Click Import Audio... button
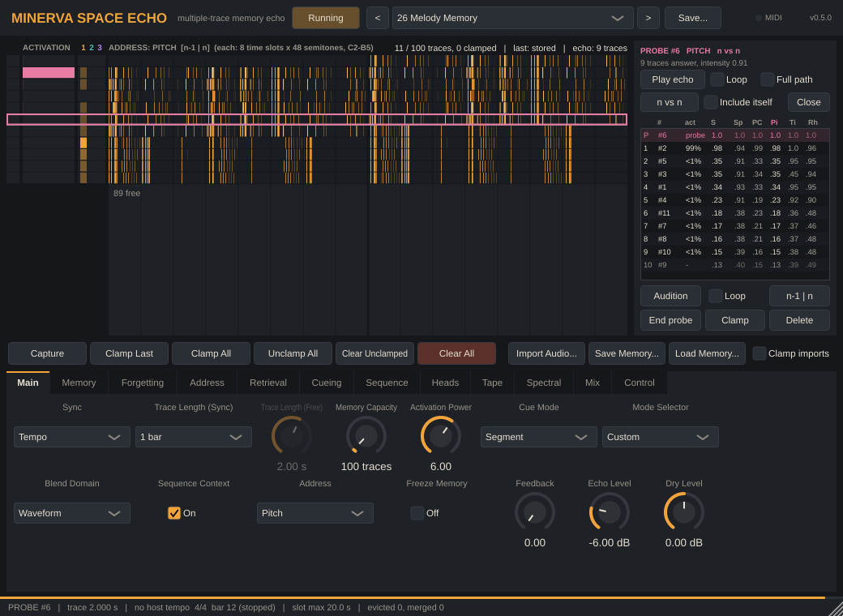This screenshot has height=616, width=843. (x=546, y=353)
